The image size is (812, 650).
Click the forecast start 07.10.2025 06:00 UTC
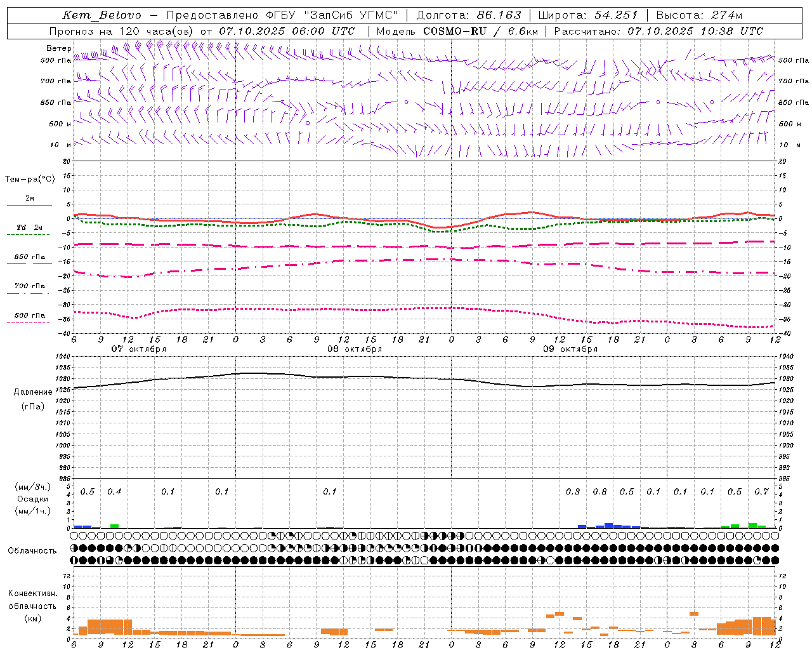(x=287, y=31)
